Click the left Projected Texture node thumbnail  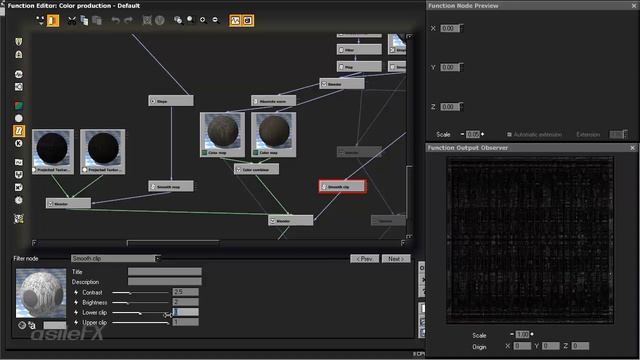[53, 151]
